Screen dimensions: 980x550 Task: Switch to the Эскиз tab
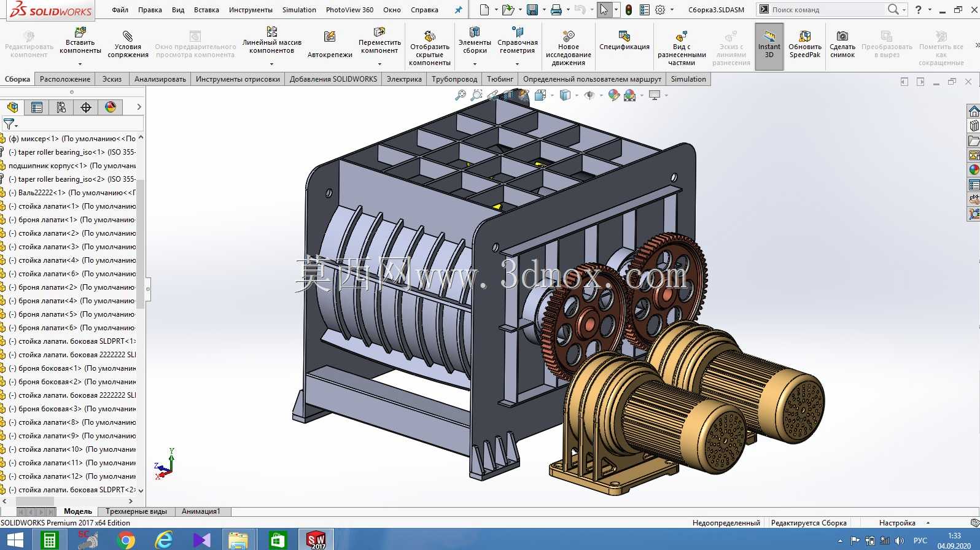(x=112, y=79)
